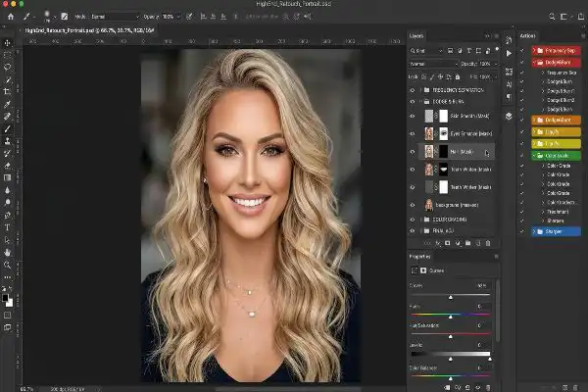Viewport: 588px width, 392px height.
Task: Expand the red Frequency Sep action set
Action: (534, 50)
